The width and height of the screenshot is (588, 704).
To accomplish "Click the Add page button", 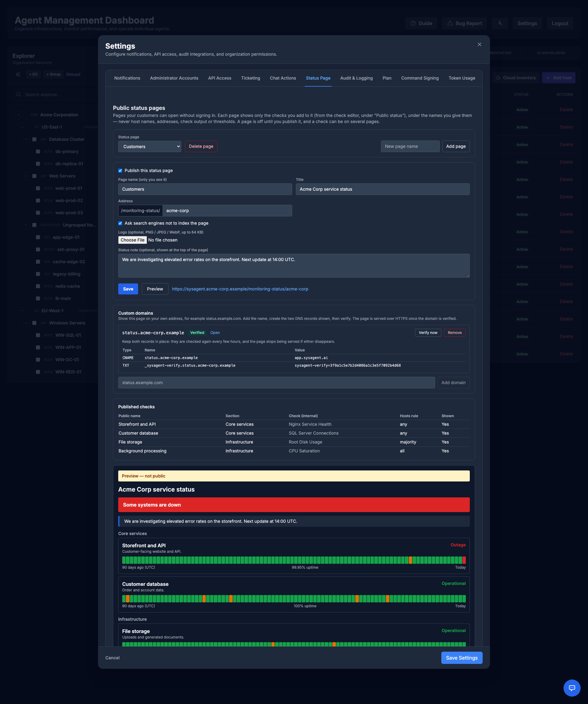I will pyautogui.click(x=456, y=147).
